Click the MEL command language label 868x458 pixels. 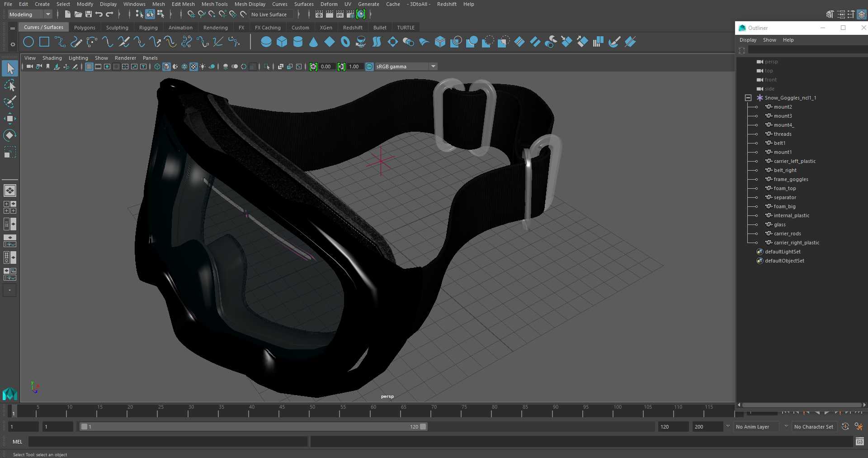(x=18, y=442)
